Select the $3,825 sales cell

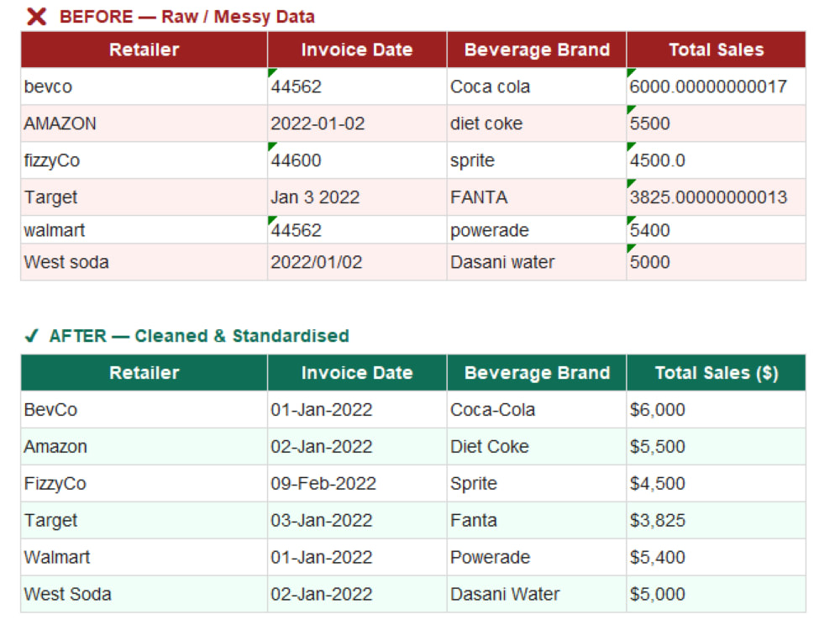(x=717, y=521)
